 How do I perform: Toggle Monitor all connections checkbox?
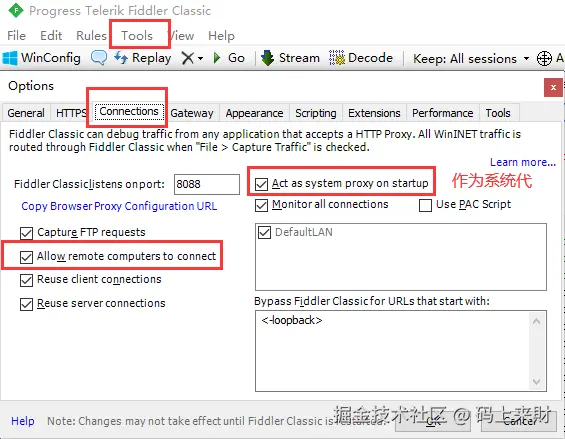[x=261, y=205]
